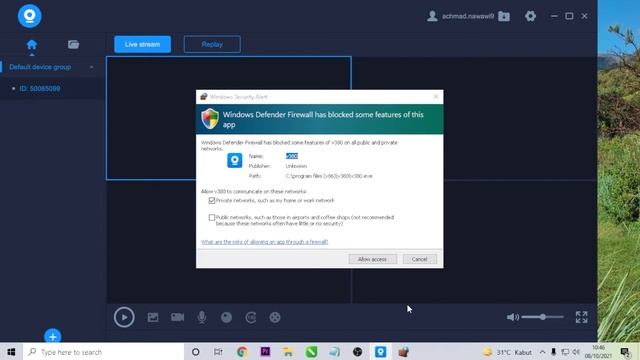The width and height of the screenshot is (640, 360).
Task: Open the folder/albums sidebar tab
Action: tap(73, 44)
